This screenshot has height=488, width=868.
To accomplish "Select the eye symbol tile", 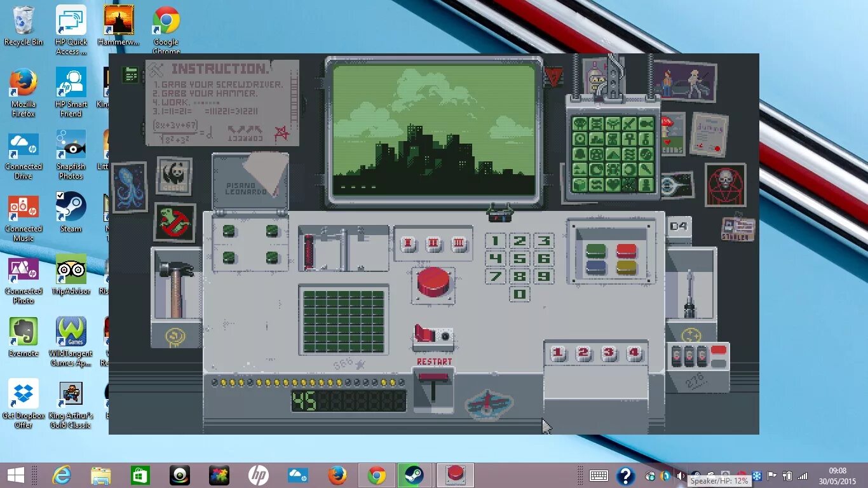I will (x=580, y=139).
